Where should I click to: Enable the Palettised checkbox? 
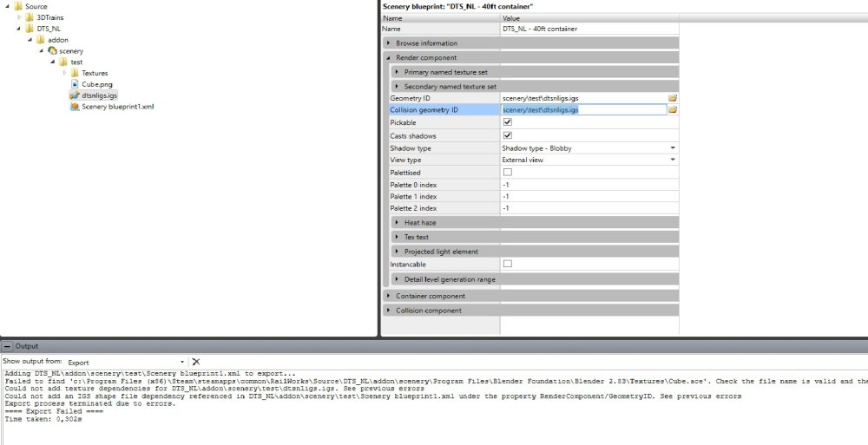click(x=508, y=173)
